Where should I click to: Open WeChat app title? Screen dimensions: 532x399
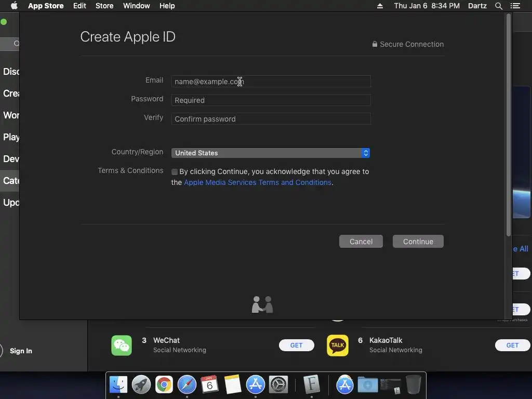point(166,340)
